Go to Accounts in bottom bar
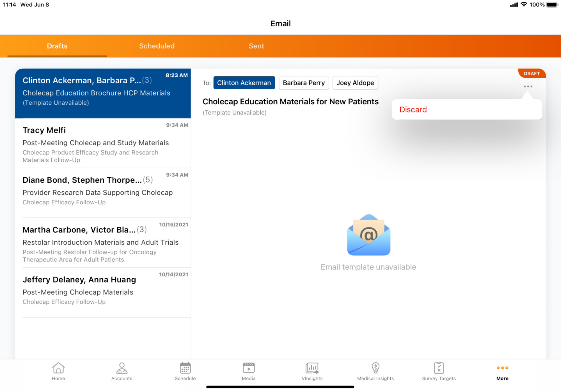Image resolution: width=561 pixels, height=392 pixels. pyautogui.click(x=122, y=368)
